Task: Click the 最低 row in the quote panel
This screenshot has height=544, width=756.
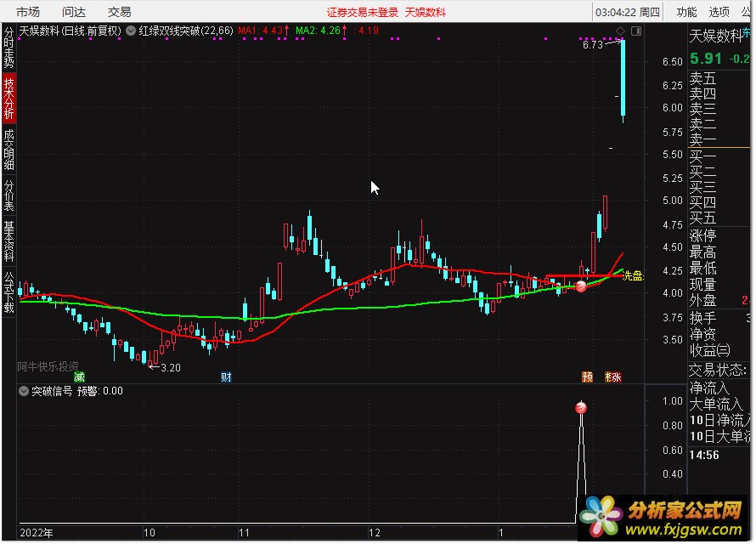Action: [x=719, y=268]
